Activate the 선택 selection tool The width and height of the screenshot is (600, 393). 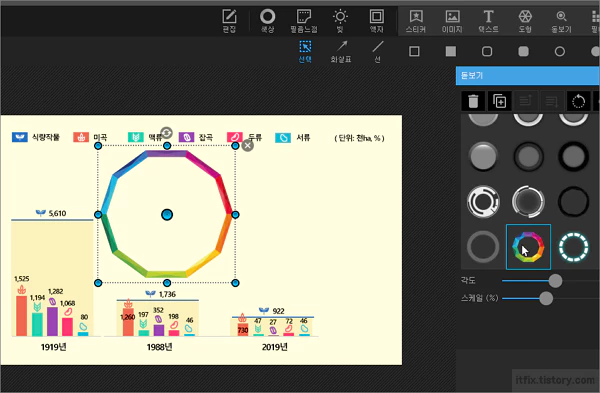pyautogui.click(x=305, y=51)
